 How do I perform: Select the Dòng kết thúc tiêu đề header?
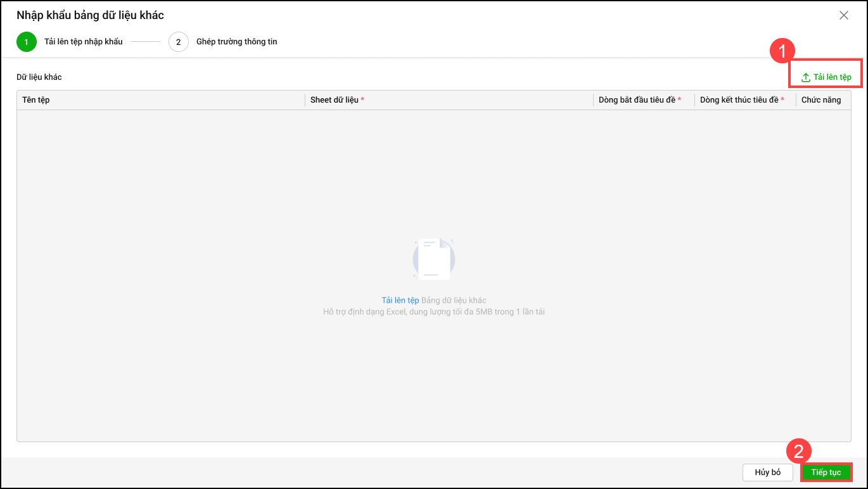point(739,100)
